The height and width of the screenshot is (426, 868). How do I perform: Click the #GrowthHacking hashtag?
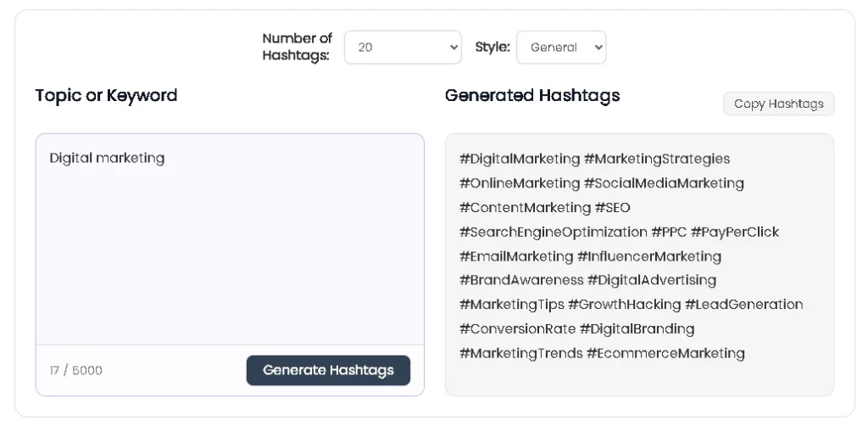[x=625, y=304]
